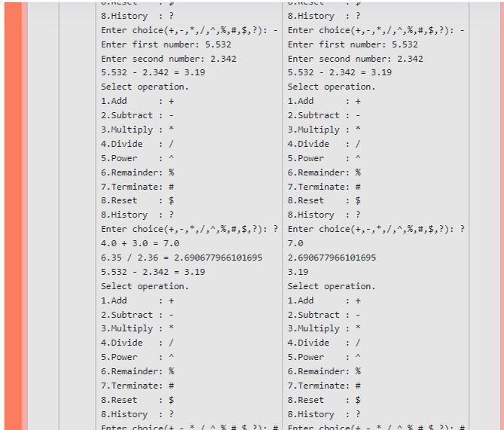
Task: Click '6.35 / 2.36 = 2.69067796101695' line
Action: pos(182,258)
